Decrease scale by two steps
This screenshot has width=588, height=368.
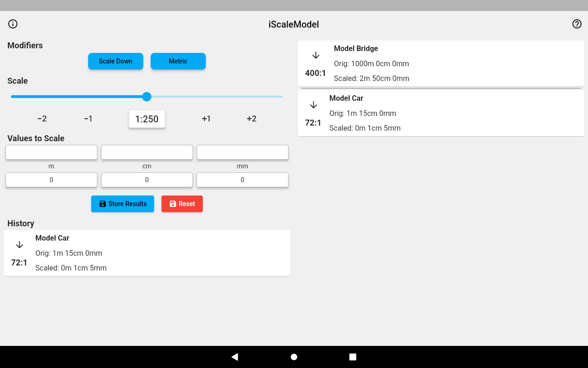(42, 119)
